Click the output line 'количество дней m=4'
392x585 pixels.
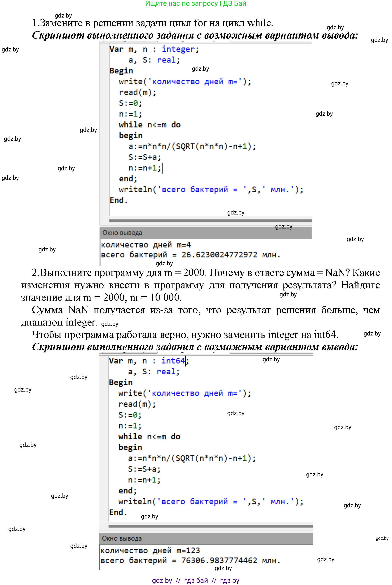(146, 245)
